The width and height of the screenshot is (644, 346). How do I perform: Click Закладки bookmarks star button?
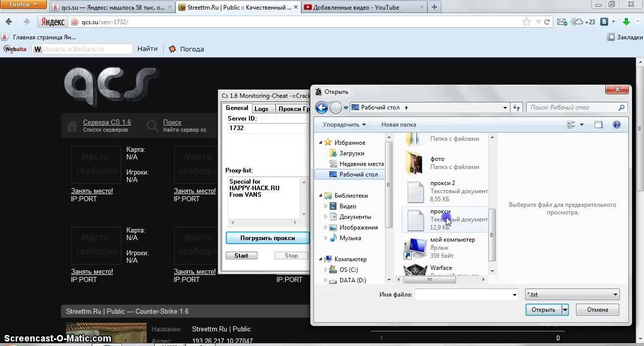tap(625, 37)
